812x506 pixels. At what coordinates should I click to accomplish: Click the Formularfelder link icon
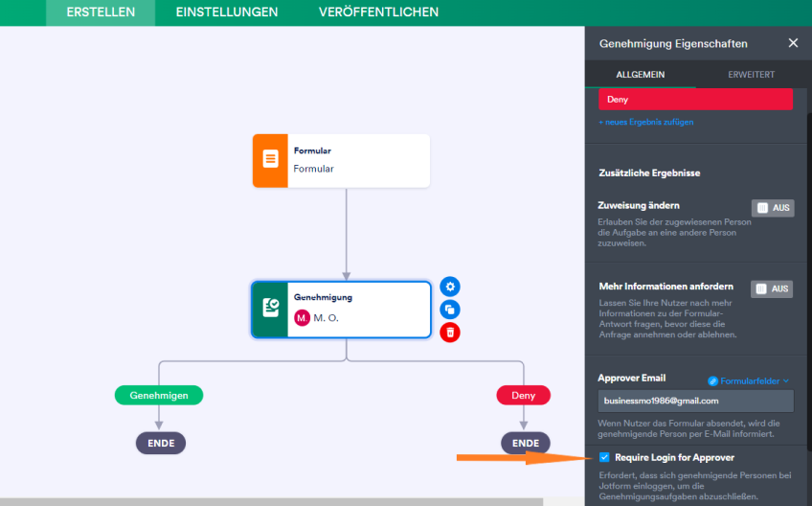click(x=712, y=381)
